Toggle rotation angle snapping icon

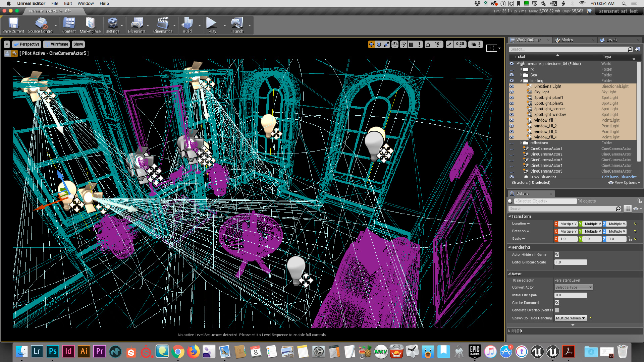click(x=428, y=44)
